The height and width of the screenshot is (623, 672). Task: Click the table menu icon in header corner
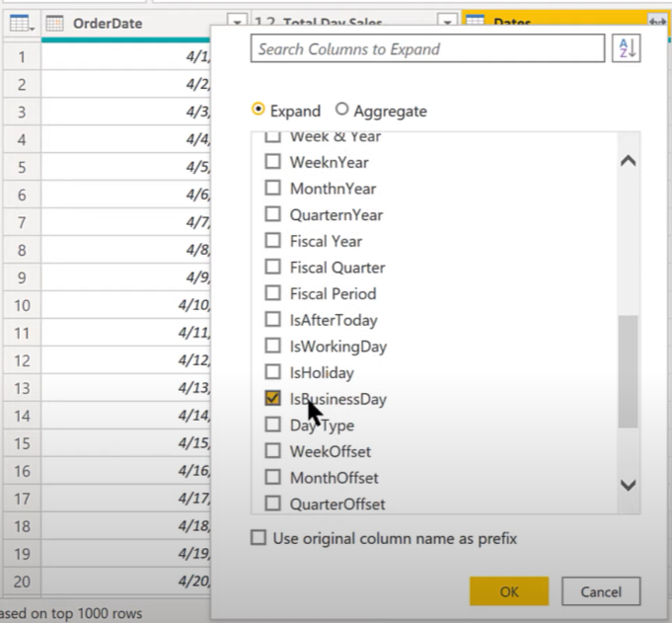[x=22, y=23]
